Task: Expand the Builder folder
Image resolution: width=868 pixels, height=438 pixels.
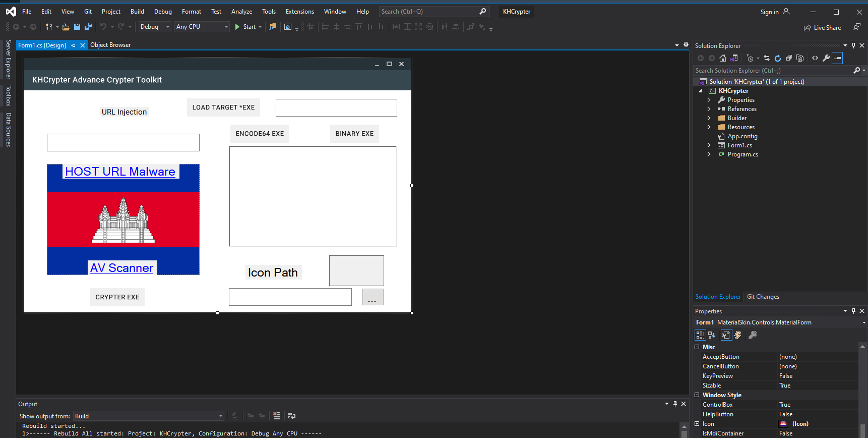Action: (709, 118)
